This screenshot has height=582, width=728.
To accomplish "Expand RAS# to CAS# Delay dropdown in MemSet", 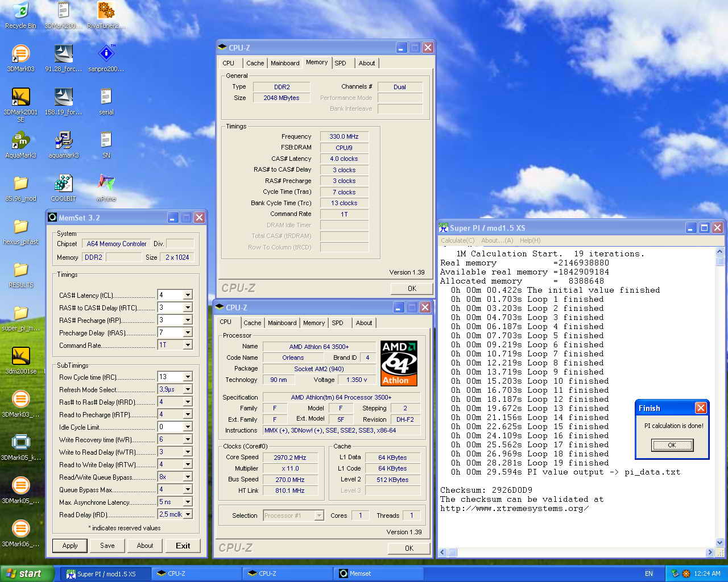I will [188, 307].
